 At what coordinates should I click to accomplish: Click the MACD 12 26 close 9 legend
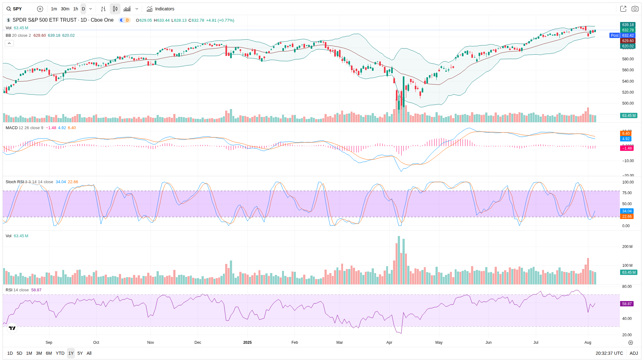pos(25,128)
